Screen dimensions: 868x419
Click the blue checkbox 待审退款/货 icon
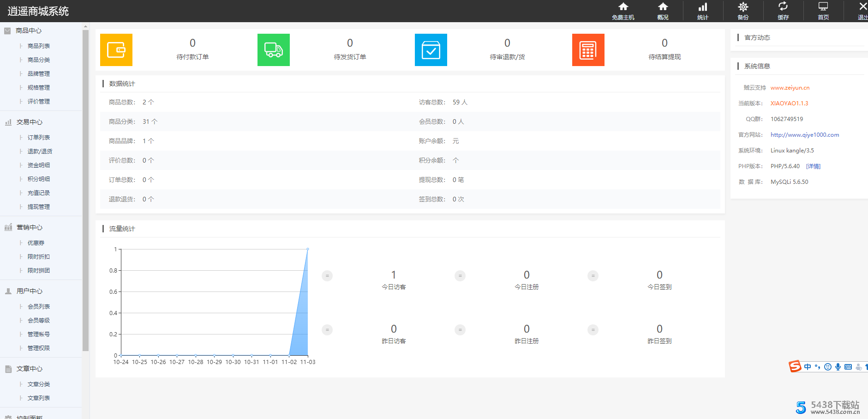431,50
